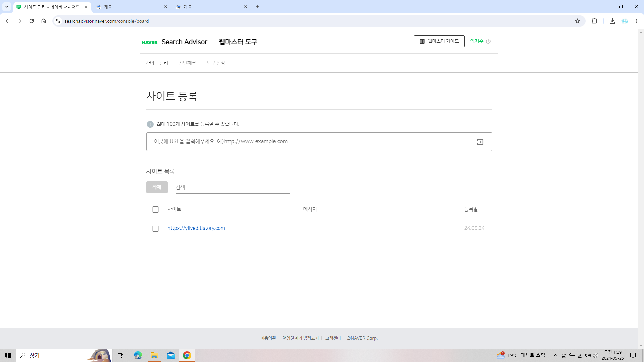Click the NAVER logo

click(149, 42)
